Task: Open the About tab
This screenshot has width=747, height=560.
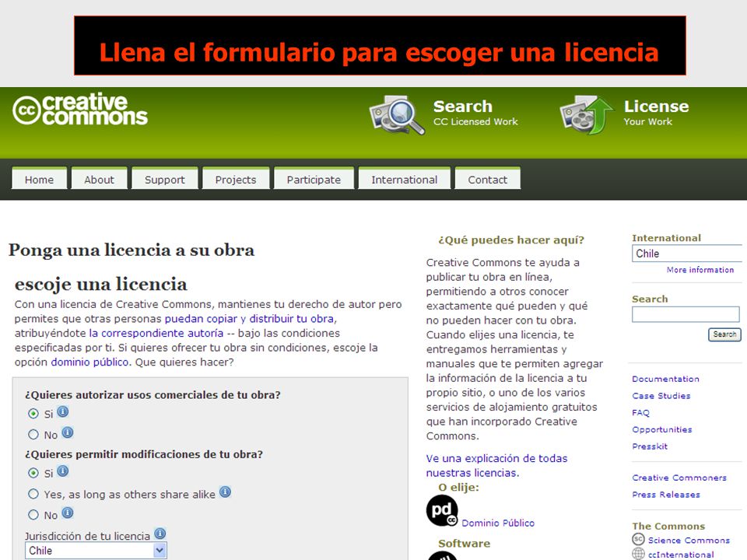Action: click(99, 179)
